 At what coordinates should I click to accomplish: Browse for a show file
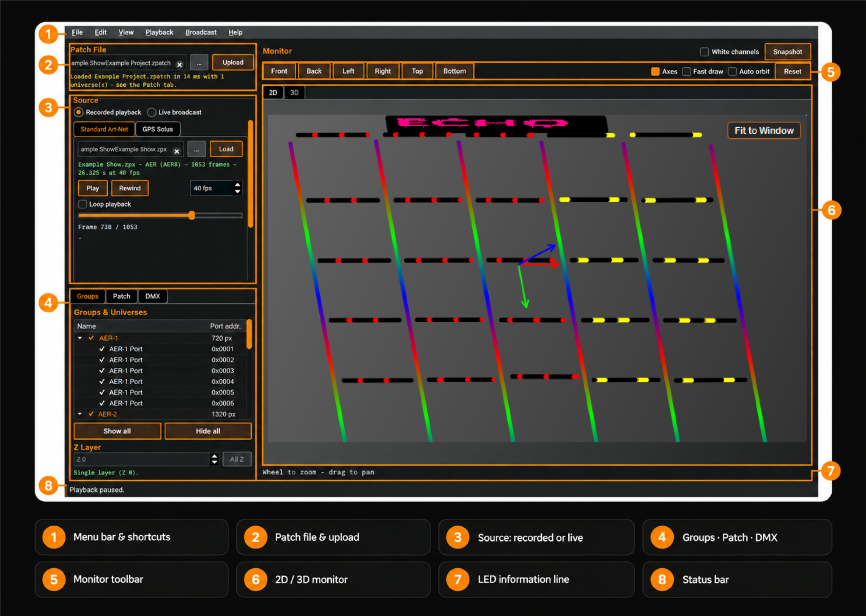196,150
